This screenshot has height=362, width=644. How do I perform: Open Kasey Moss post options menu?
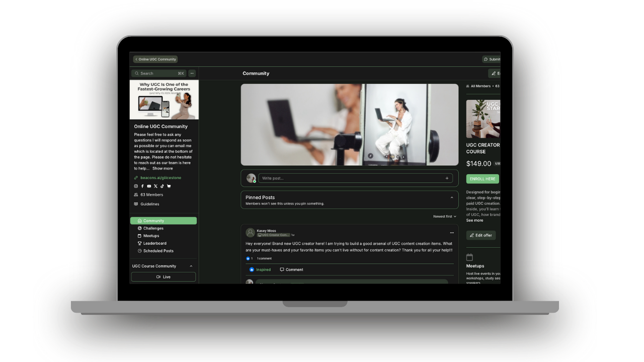(x=452, y=233)
